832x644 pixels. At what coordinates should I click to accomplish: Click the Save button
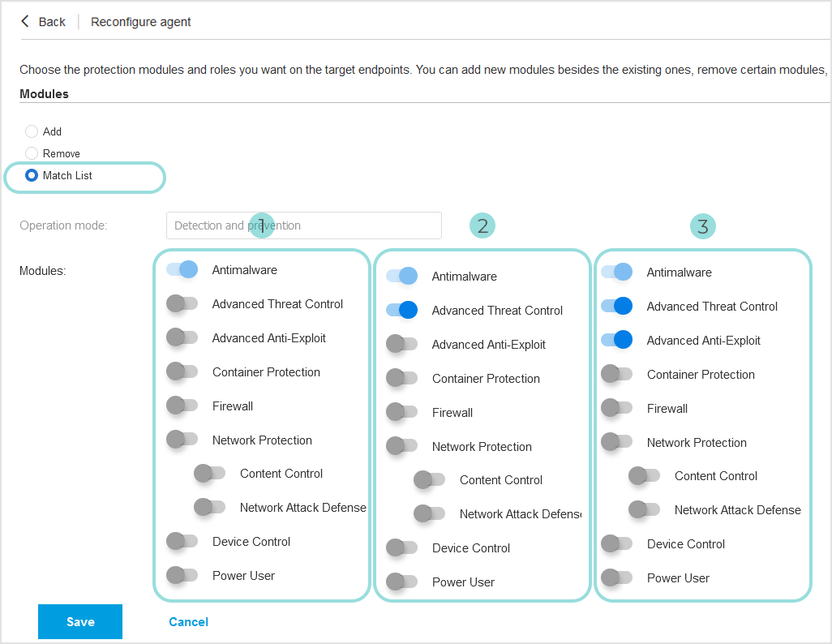point(79,621)
